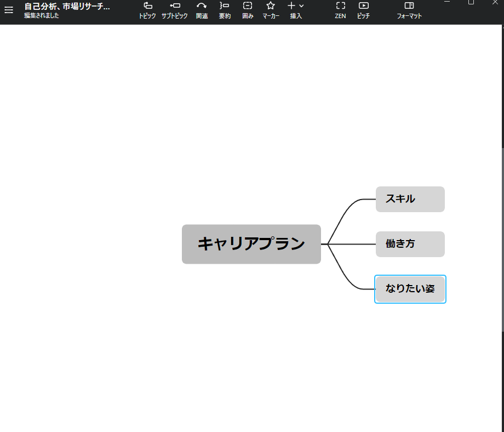The image size is (504, 432).
Task: Click the document title 自己分析、市場リサーチ...
Action: (x=67, y=6)
